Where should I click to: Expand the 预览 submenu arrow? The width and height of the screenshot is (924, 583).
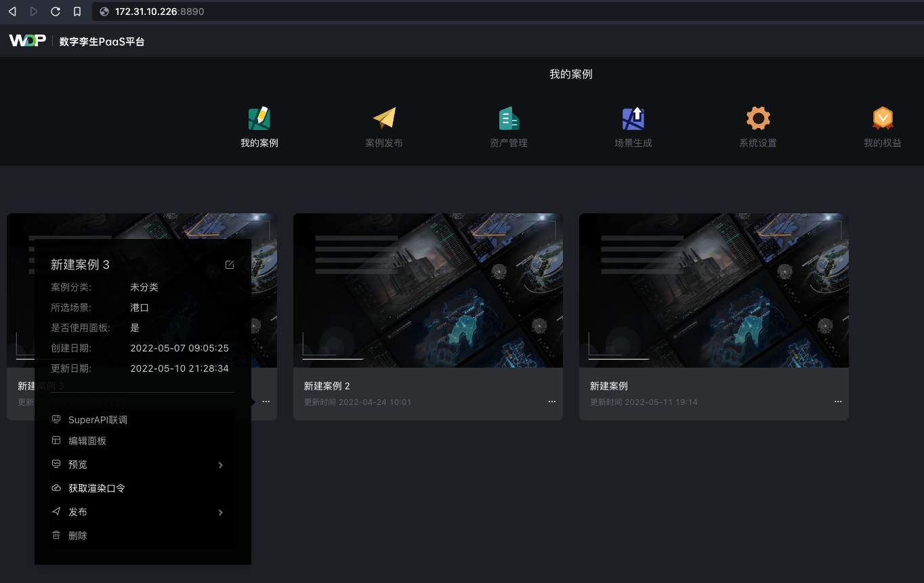tap(221, 465)
